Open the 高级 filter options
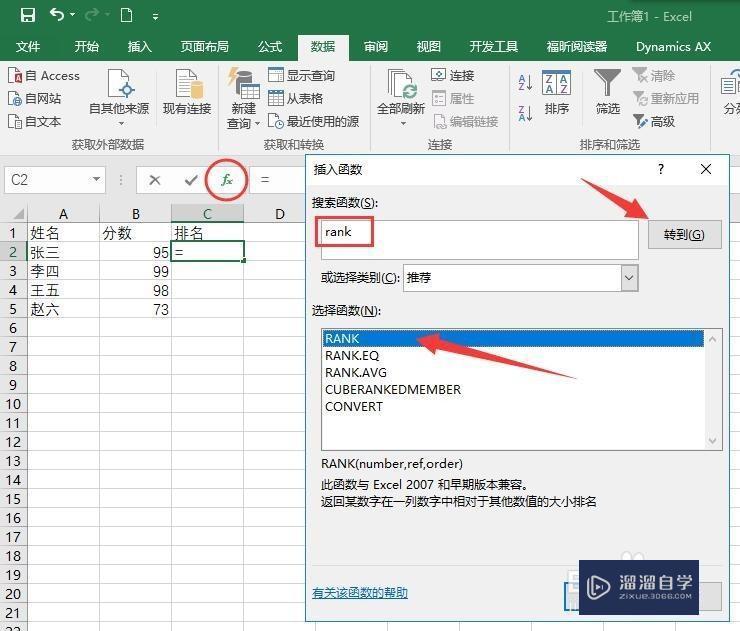The height and width of the screenshot is (631, 740). pos(654,121)
